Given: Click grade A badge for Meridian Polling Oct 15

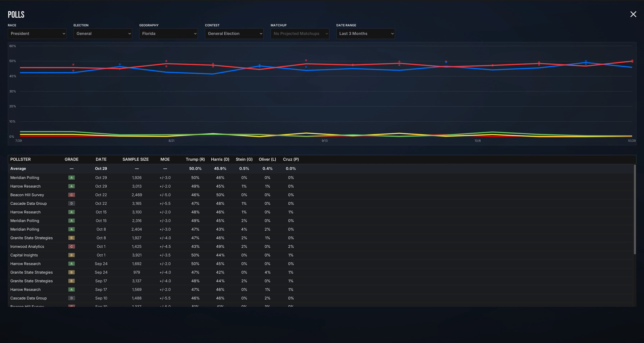Looking at the screenshot, I should coord(71,221).
